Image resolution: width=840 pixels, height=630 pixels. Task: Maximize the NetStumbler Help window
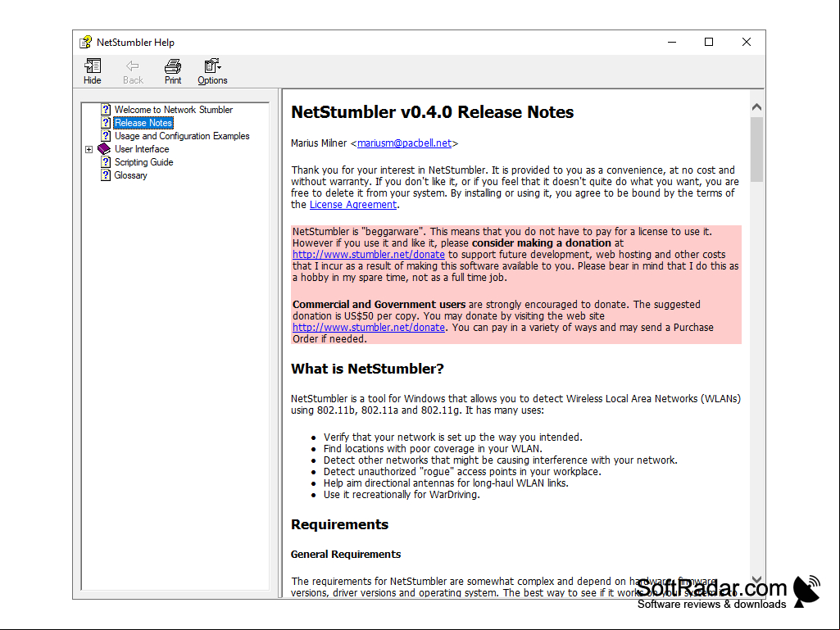[x=709, y=43]
